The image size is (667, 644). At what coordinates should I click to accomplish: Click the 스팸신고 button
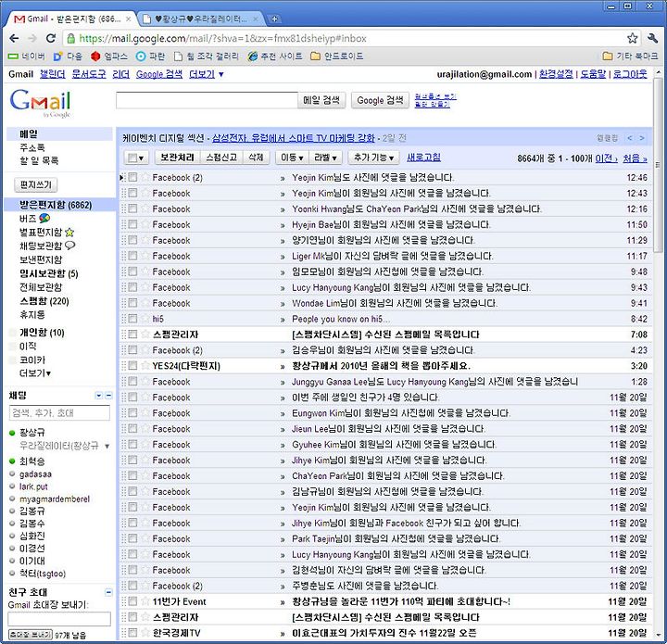coord(221,158)
